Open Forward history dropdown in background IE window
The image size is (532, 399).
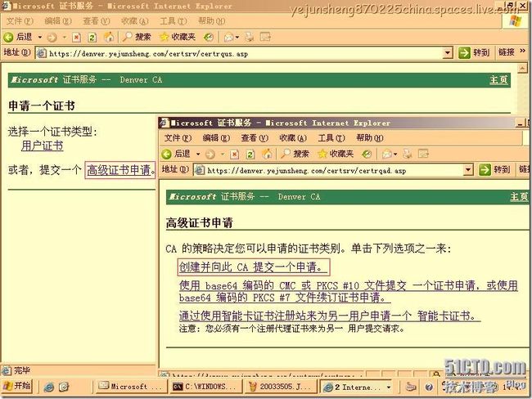click(64, 37)
